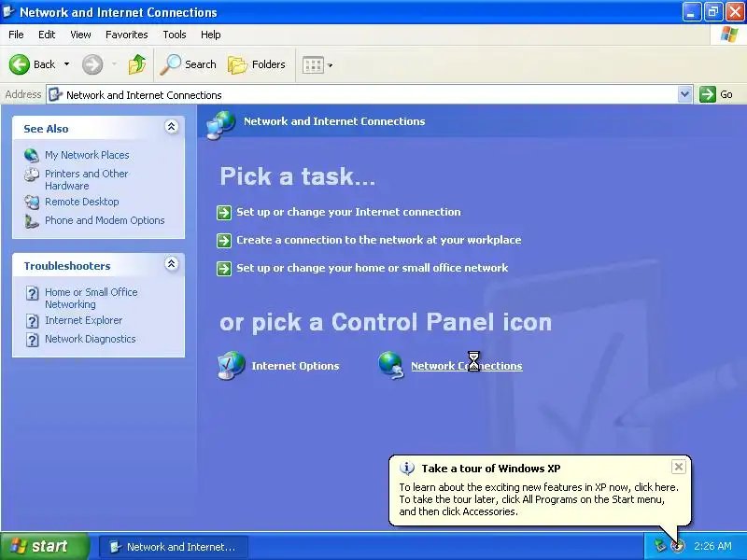Open the Network Connections globe icon
Screen dimensions: 747x560
pos(391,365)
